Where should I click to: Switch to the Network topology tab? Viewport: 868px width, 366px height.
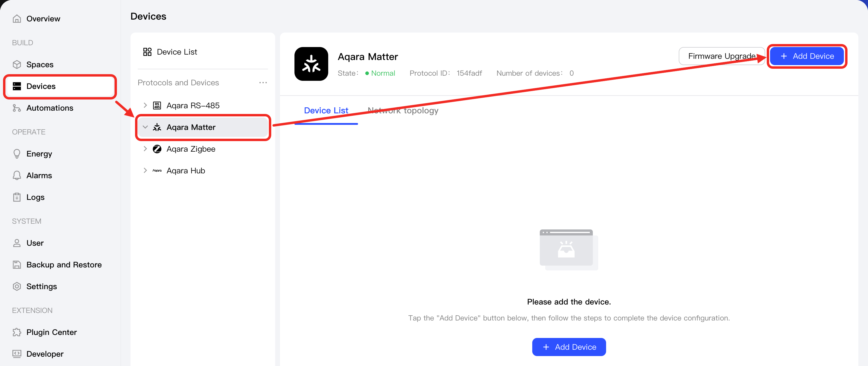pyautogui.click(x=403, y=111)
